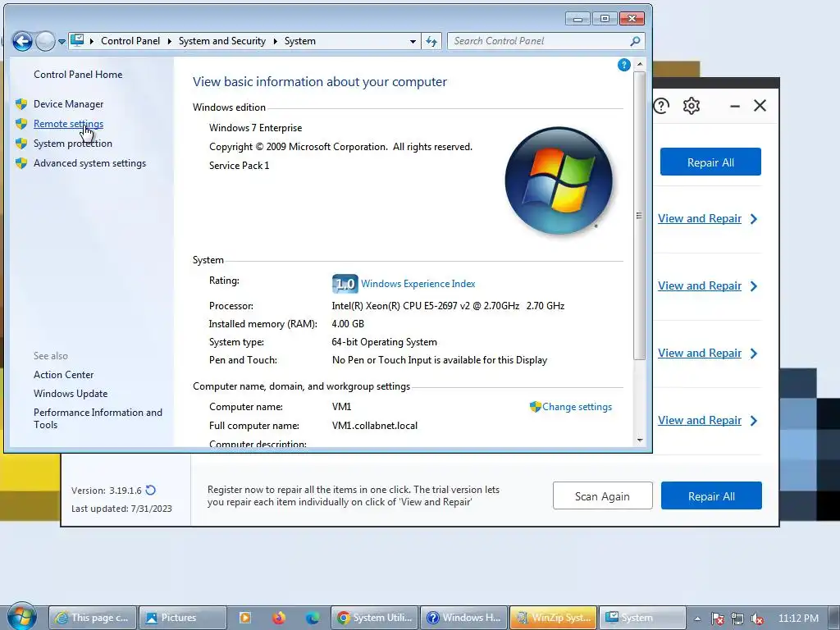Open Windows Update under See also
The width and height of the screenshot is (840, 630).
pyautogui.click(x=71, y=393)
